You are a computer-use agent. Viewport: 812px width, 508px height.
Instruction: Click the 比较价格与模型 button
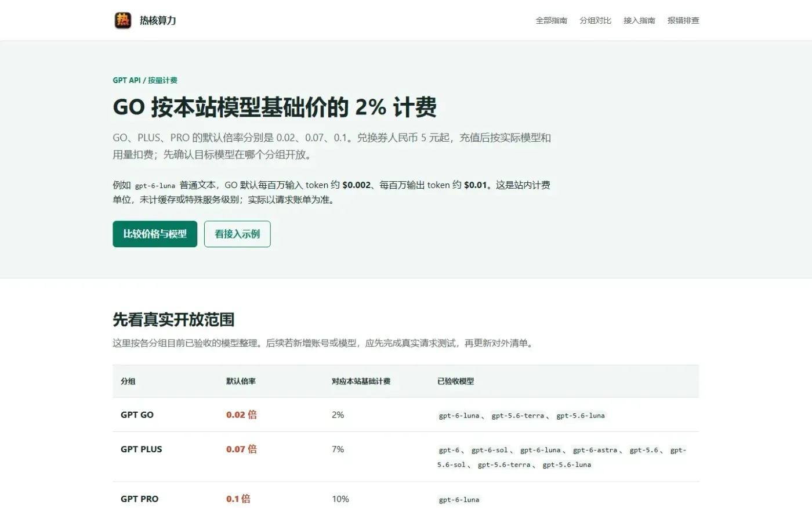pos(155,234)
